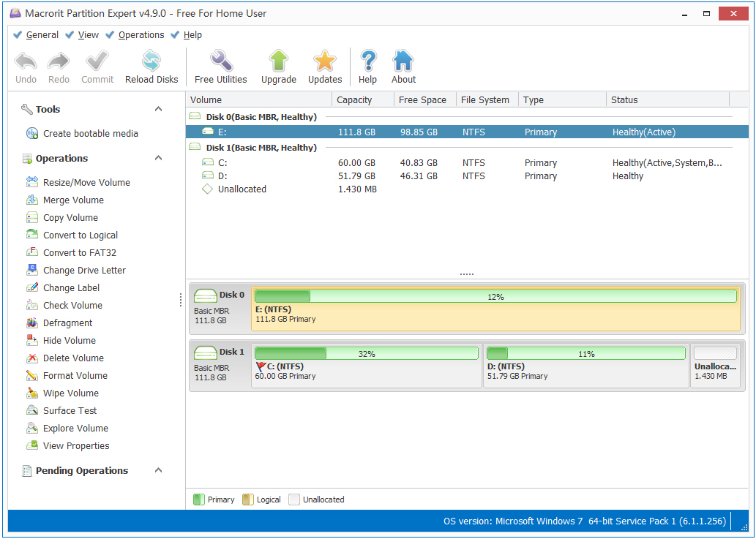
Task: Click E: partition 12% usage bar
Action: [495, 296]
